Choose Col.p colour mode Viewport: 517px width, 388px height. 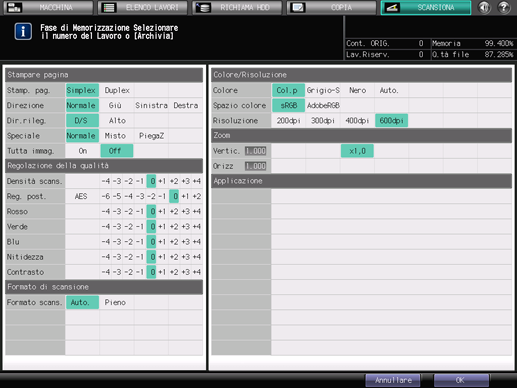tap(288, 90)
